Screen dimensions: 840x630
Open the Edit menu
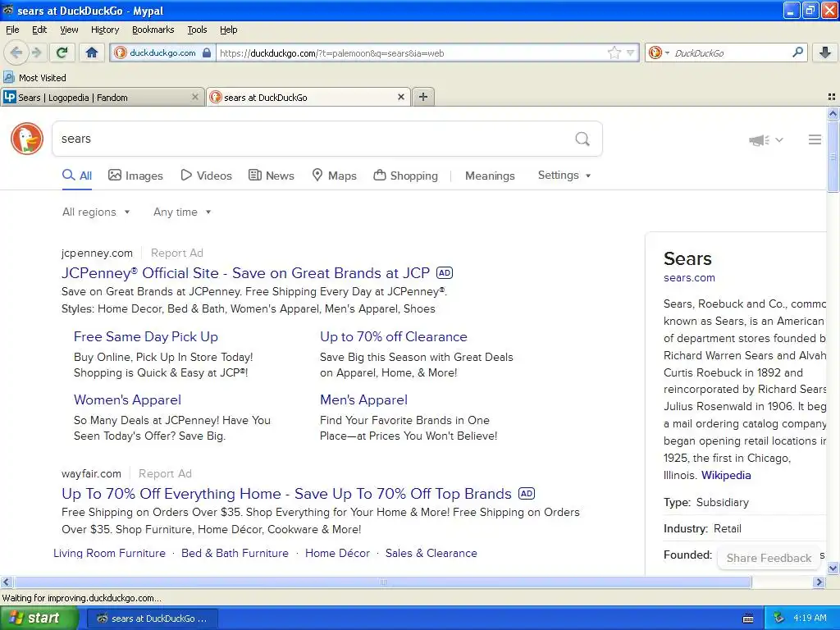click(39, 30)
